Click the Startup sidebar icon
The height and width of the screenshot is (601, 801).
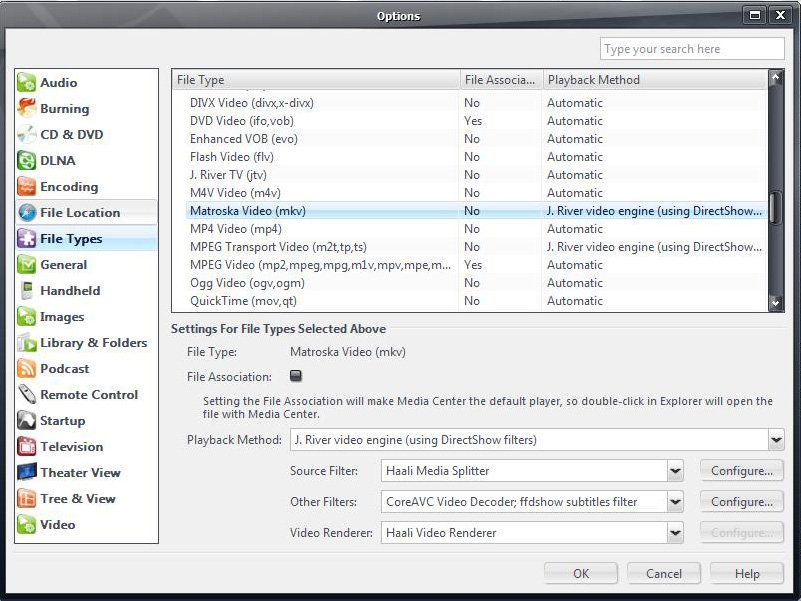27,421
